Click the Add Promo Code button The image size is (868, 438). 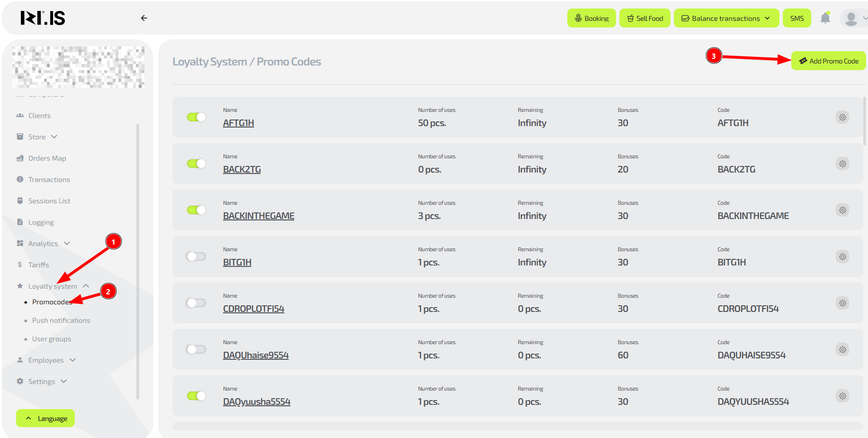[x=828, y=61]
